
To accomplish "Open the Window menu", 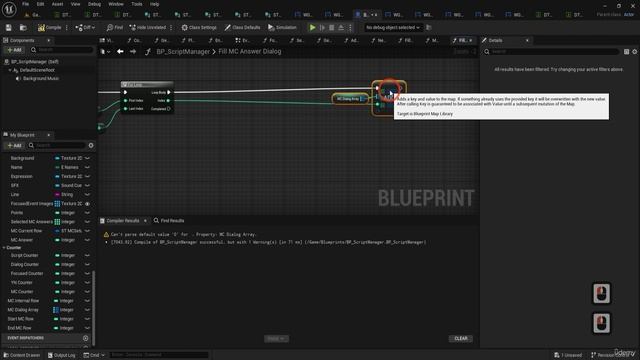I will [x=116, y=4].
